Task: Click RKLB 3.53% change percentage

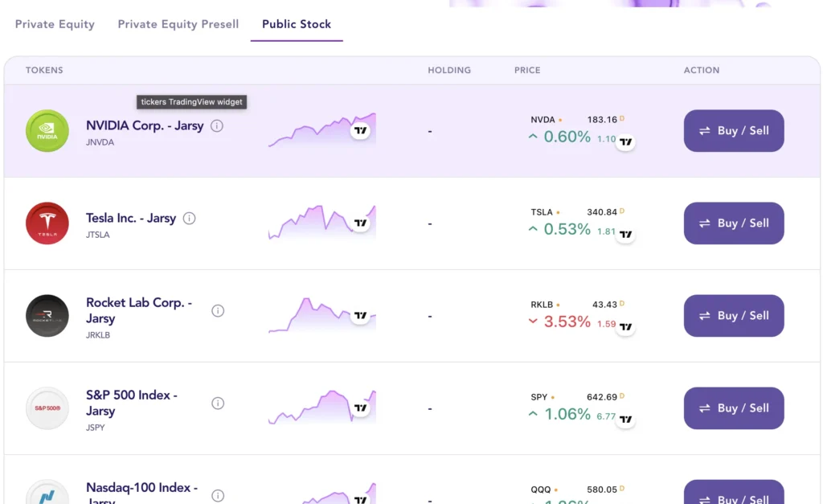Action: [x=567, y=322]
